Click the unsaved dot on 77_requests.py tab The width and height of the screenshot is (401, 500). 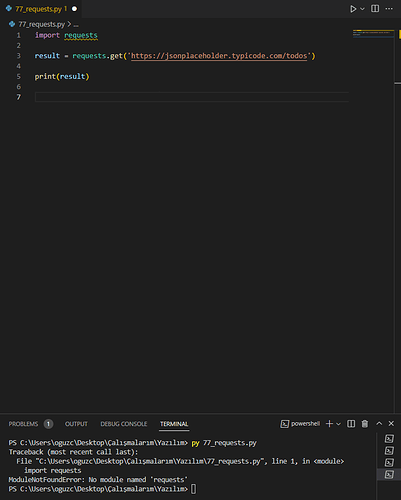pyautogui.click(x=74, y=9)
